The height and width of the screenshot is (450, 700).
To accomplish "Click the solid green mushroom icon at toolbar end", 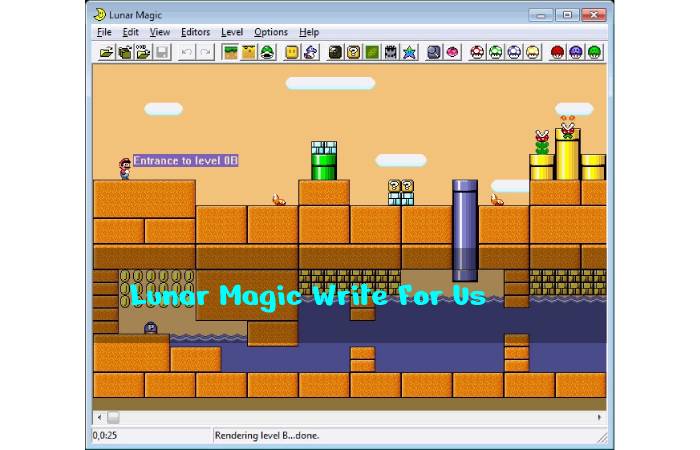I will [x=594, y=52].
